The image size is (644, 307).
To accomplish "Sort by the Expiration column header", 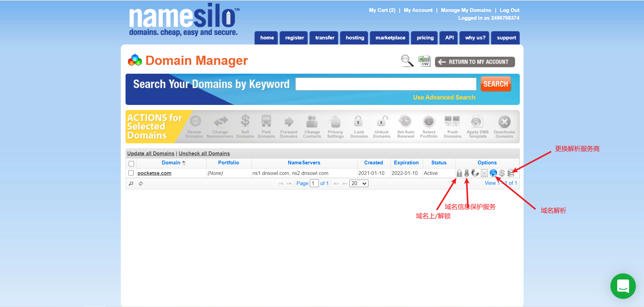I will coord(406,163).
